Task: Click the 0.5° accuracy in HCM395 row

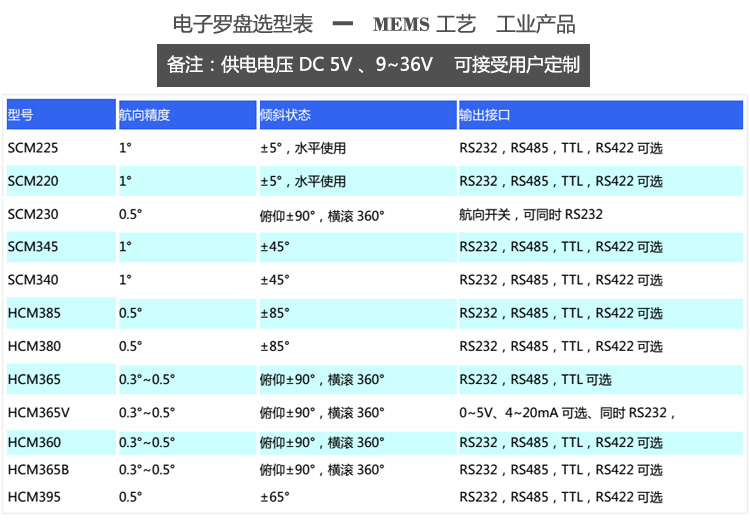Action: pos(131,497)
